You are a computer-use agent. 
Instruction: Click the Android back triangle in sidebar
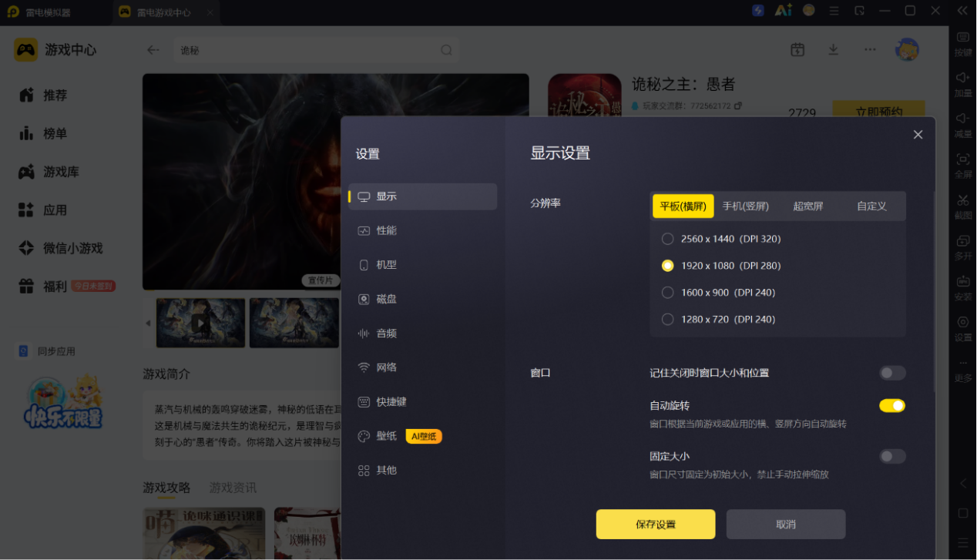963,484
